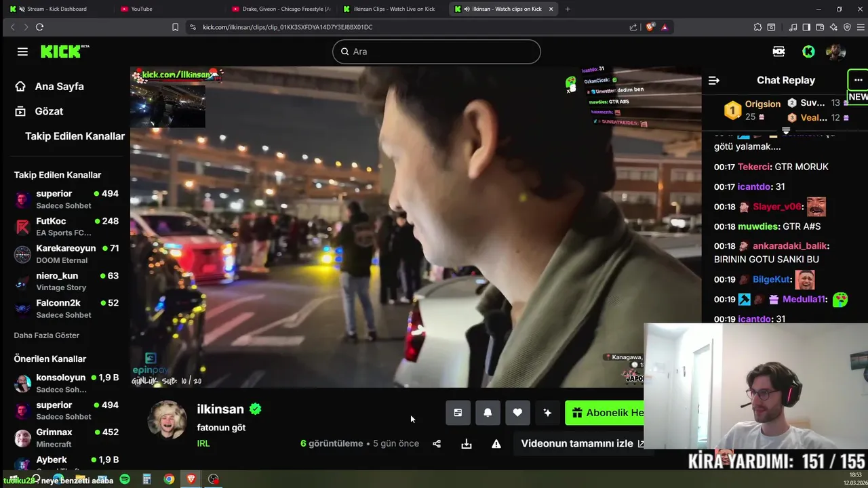Click the address bar URL
This screenshot has width=868, height=488.
pyautogui.click(x=288, y=27)
